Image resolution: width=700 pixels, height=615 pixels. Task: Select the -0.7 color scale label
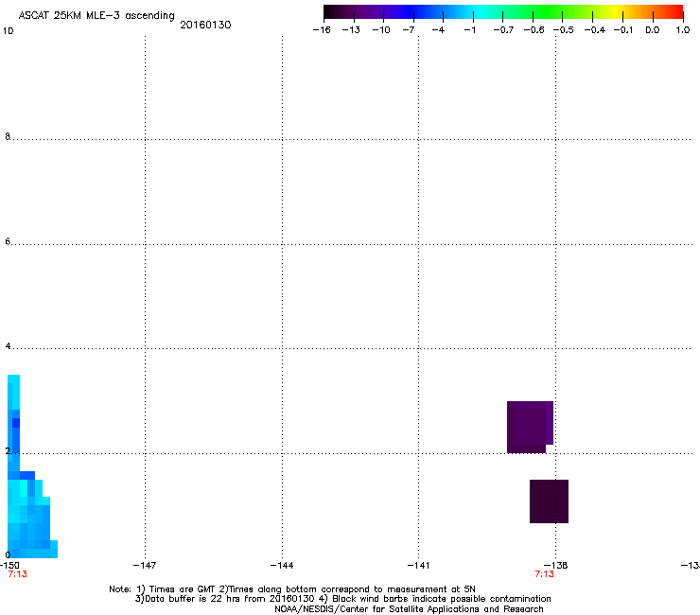tap(503, 30)
